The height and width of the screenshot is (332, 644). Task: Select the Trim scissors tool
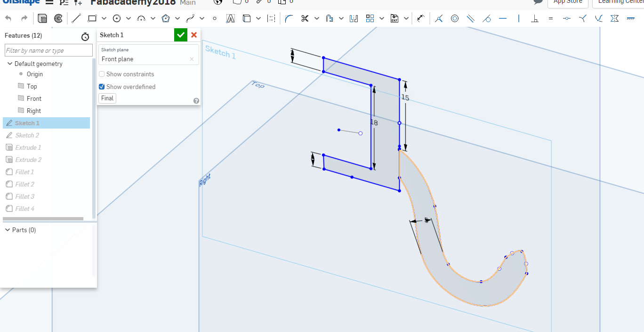tap(305, 19)
